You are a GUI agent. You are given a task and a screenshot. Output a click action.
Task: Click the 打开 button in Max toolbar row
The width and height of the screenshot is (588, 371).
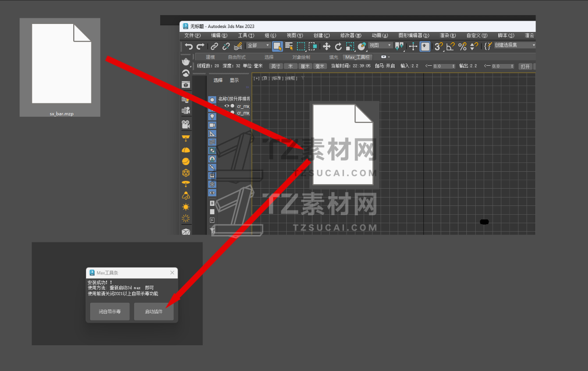click(x=526, y=66)
